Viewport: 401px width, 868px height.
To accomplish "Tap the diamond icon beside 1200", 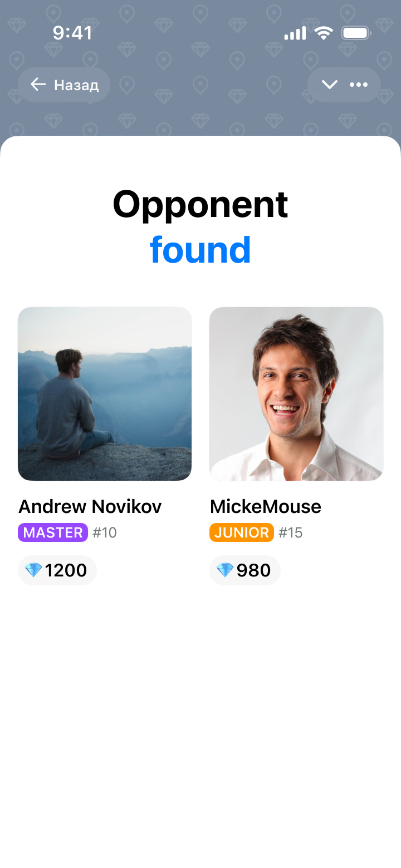I will click(x=33, y=570).
